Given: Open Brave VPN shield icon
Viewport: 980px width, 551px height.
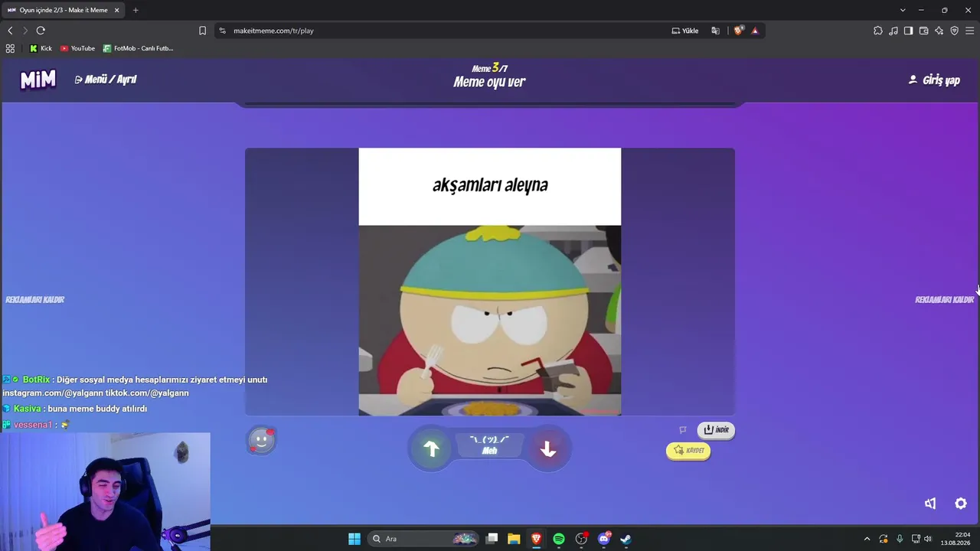Looking at the screenshot, I should pyautogui.click(x=955, y=31).
